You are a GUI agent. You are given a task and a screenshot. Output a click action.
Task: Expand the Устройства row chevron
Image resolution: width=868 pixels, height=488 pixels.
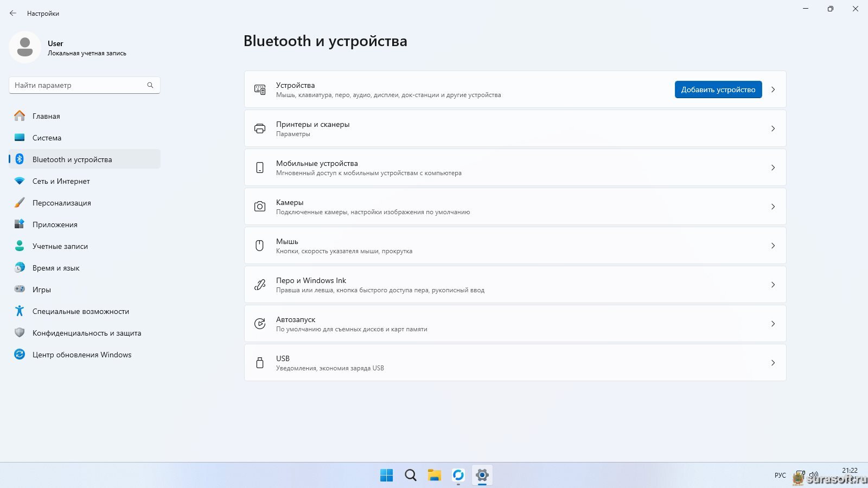[773, 89]
